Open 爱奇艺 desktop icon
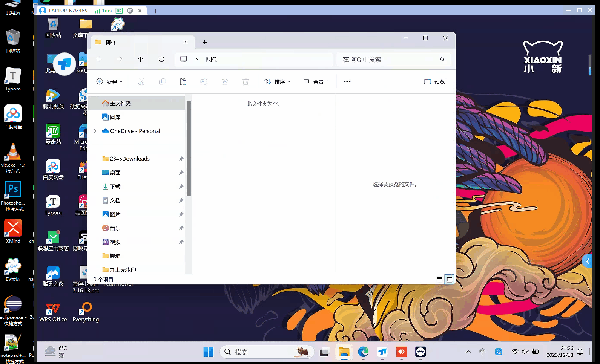 [53, 134]
